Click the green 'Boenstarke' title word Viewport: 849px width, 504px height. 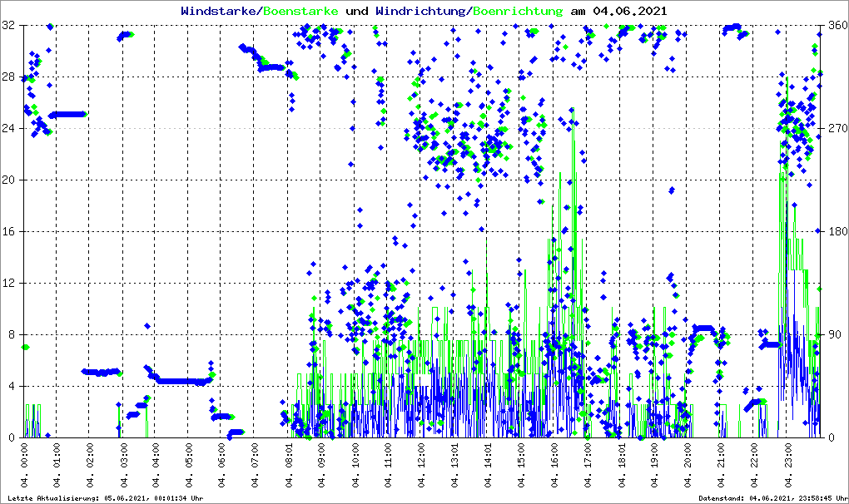(x=300, y=11)
